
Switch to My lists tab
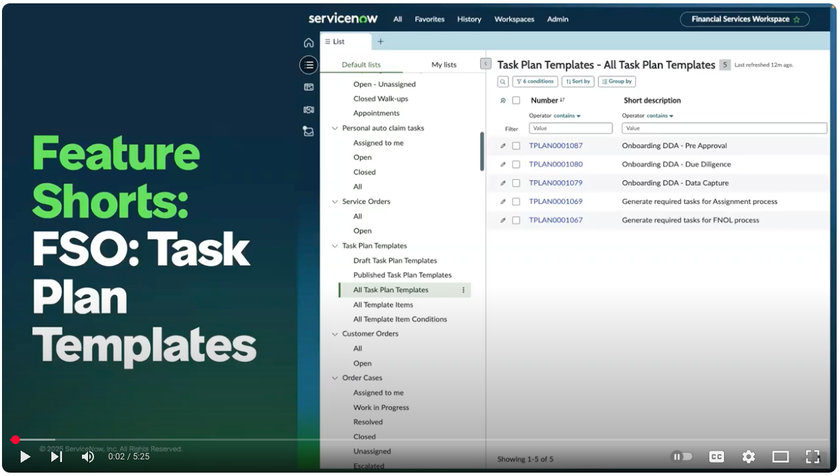(x=444, y=64)
